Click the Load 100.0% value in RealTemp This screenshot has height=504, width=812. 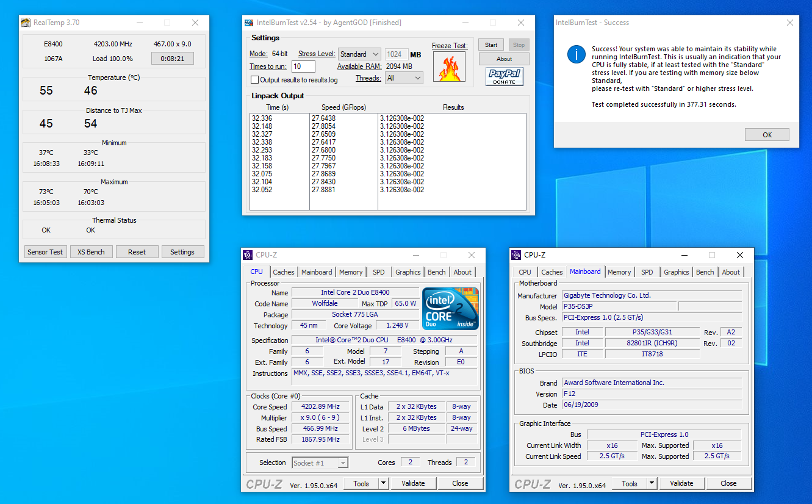[113, 59]
